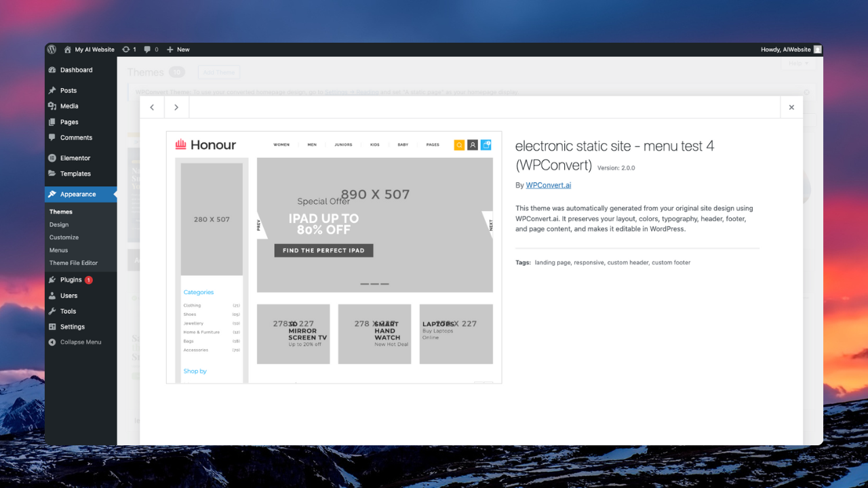This screenshot has width=868, height=488.
Task: Click the Plugins plug icon
Action: 52,279
